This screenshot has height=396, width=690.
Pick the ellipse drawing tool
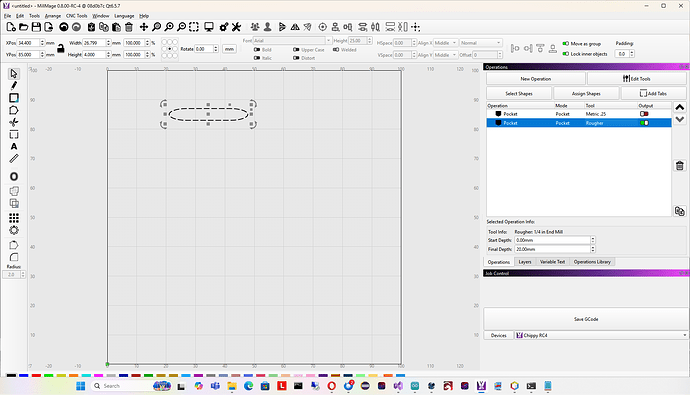coord(14,176)
